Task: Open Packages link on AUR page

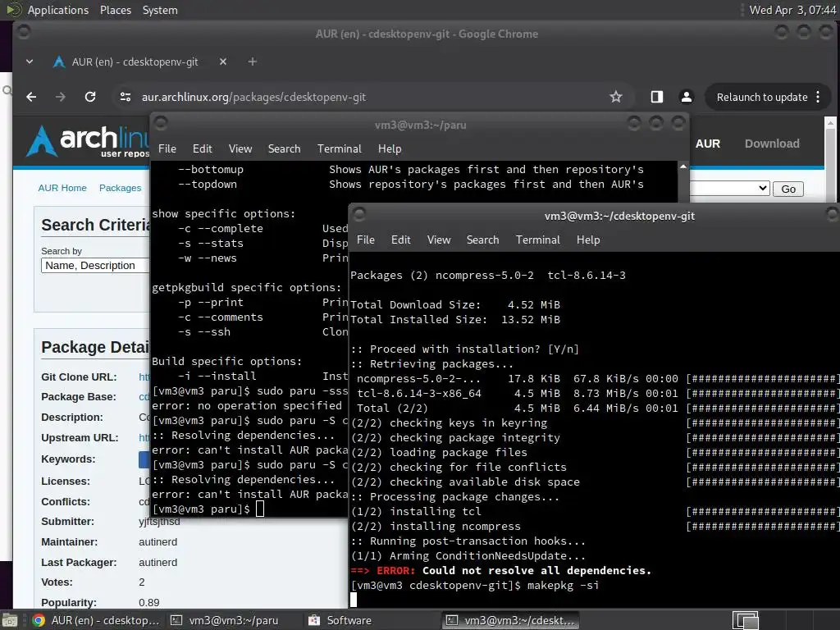Action: [x=120, y=188]
